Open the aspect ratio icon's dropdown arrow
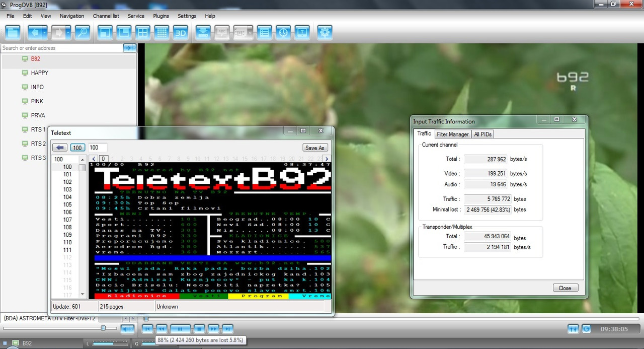 point(250,33)
